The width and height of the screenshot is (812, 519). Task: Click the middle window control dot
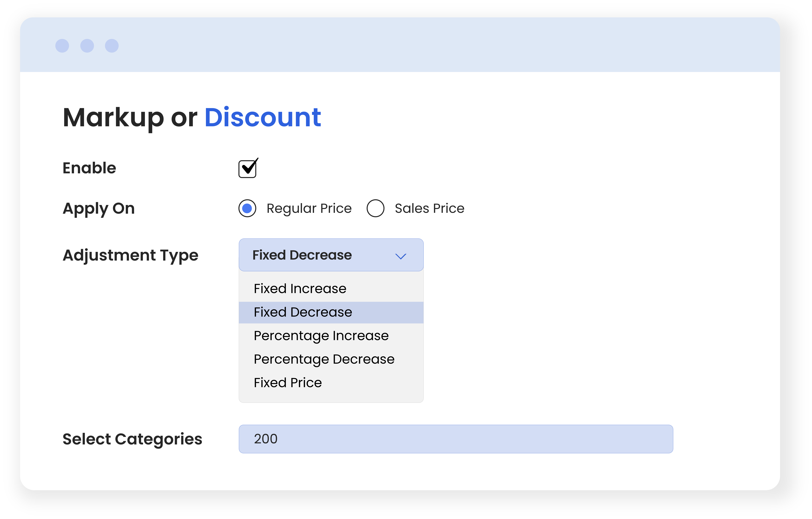pyautogui.click(x=87, y=46)
